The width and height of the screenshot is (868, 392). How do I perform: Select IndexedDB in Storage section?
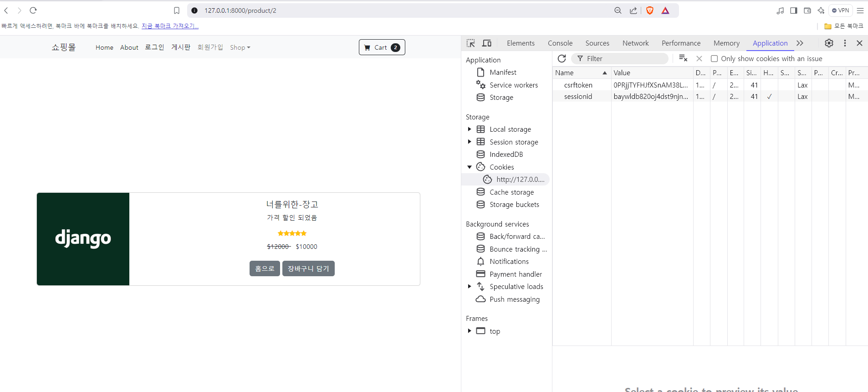tap(506, 155)
